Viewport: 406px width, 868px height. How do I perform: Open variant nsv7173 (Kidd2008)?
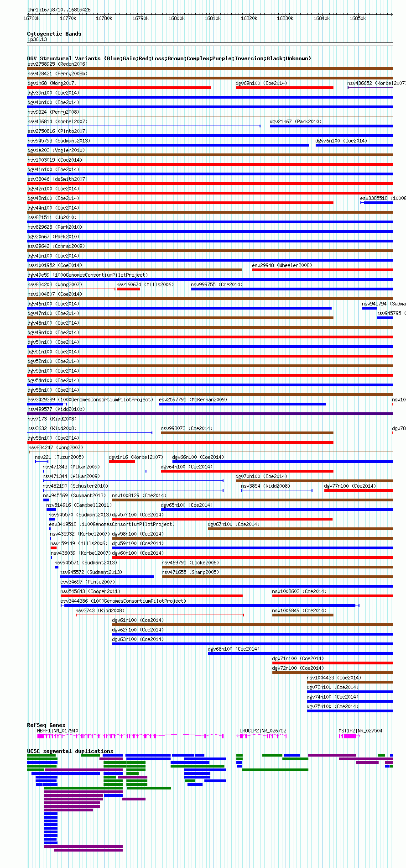52,419
